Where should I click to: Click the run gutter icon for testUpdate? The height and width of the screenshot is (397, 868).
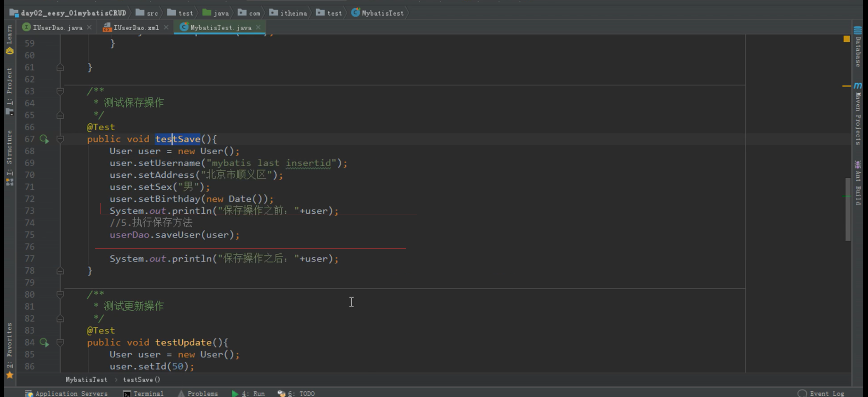pyautogui.click(x=44, y=343)
